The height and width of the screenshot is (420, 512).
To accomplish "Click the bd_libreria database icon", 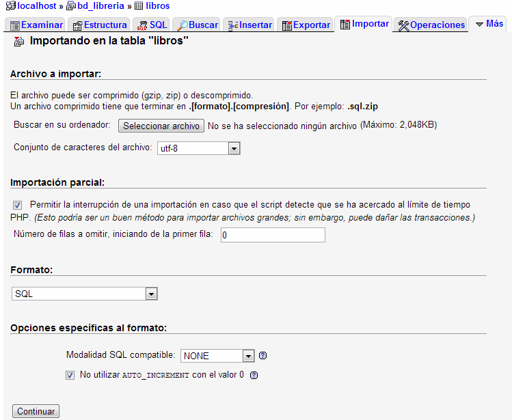I will (x=71, y=5).
